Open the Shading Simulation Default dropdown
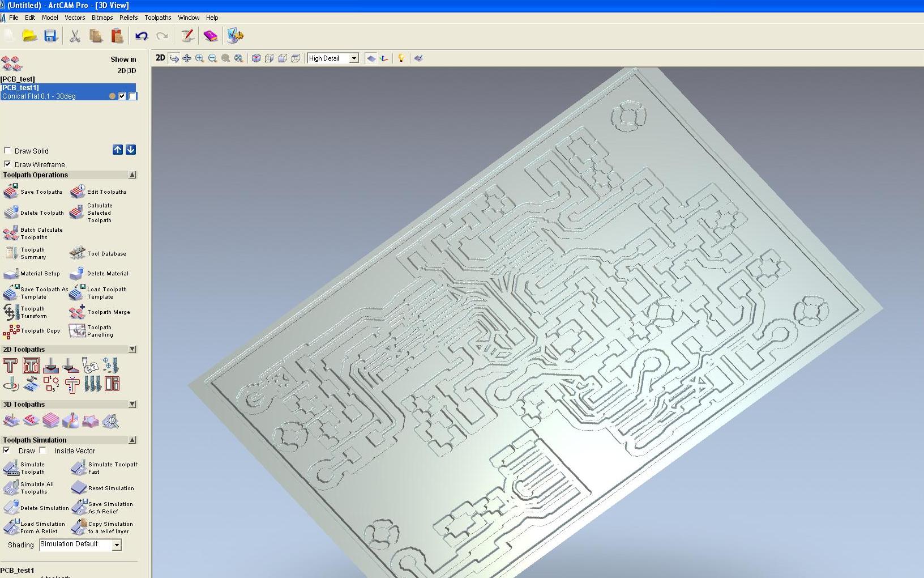Image resolution: width=924 pixels, height=578 pixels. pyautogui.click(x=117, y=545)
